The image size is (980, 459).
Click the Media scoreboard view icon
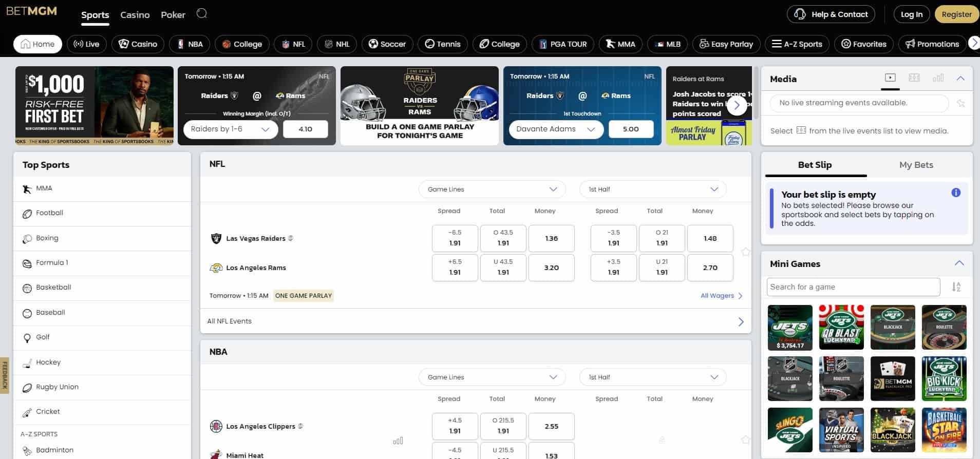tap(914, 78)
